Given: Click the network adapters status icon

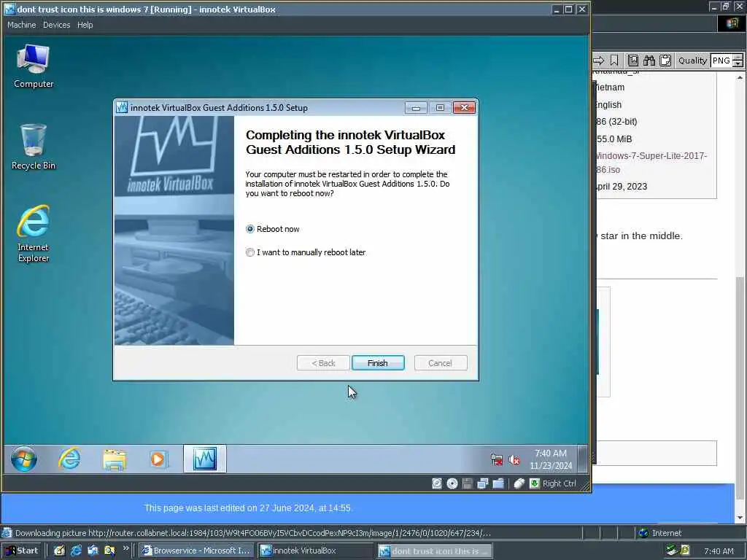Looking at the screenshot, I should point(483,484).
